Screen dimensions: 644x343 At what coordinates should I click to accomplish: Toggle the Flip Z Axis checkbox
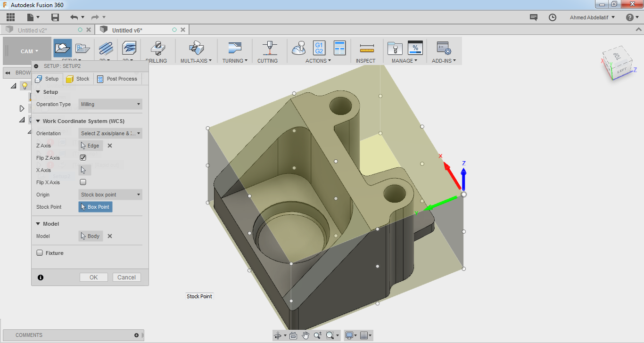83,158
